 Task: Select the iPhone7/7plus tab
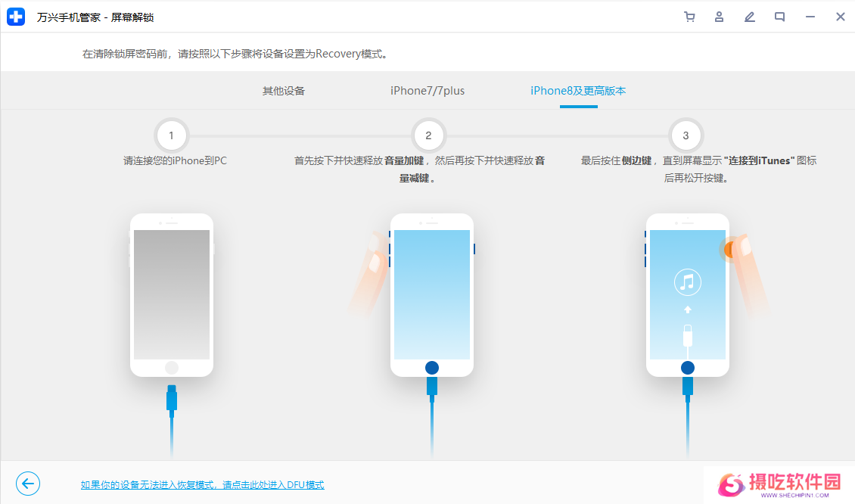tap(427, 91)
